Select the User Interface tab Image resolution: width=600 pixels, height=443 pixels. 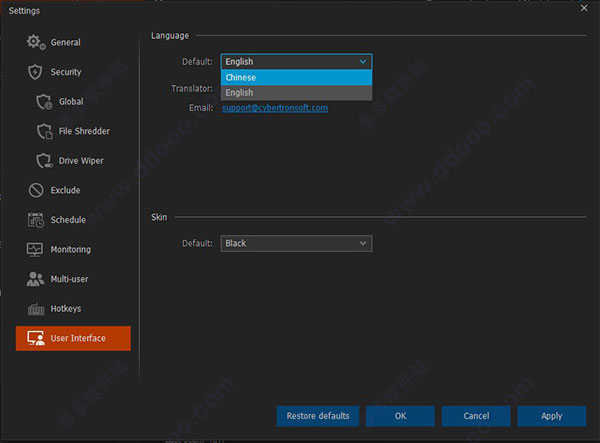[x=78, y=338]
